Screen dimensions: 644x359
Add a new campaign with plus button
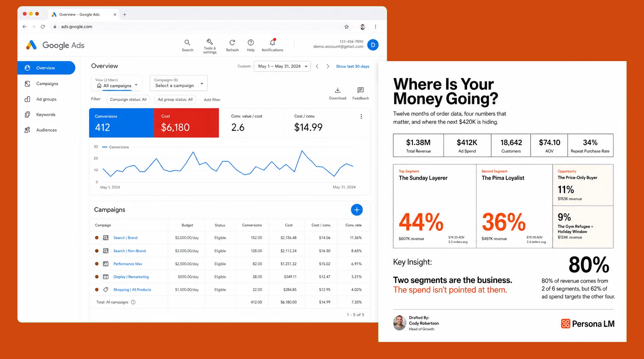point(357,210)
